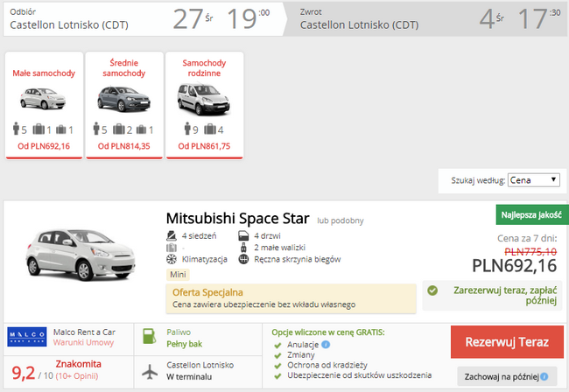Image resolution: width=569 pixels, height=392 pixels.
Task: Click the Najlepsza jakość green badge
Action: tap(531, 214)
